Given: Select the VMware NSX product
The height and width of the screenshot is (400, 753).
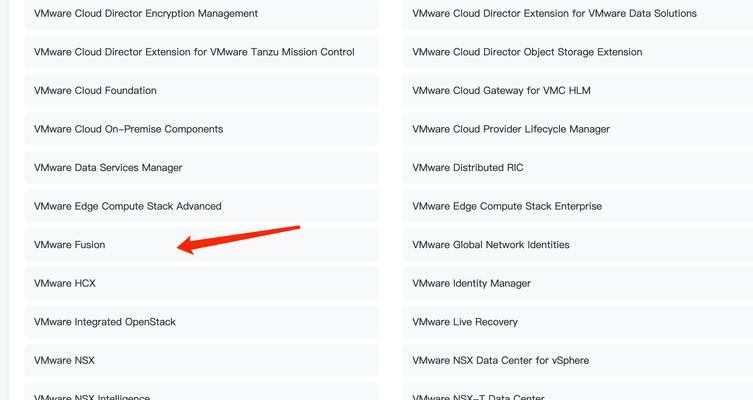Looking at the screenshot, I should pos(201,360).
